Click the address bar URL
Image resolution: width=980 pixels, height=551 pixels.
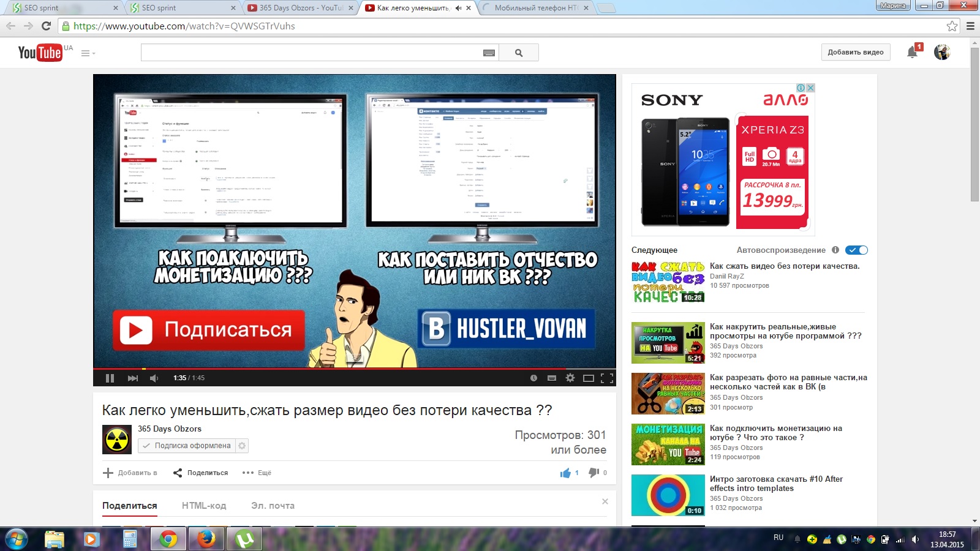pyautogui.click(x=184, y=26)
